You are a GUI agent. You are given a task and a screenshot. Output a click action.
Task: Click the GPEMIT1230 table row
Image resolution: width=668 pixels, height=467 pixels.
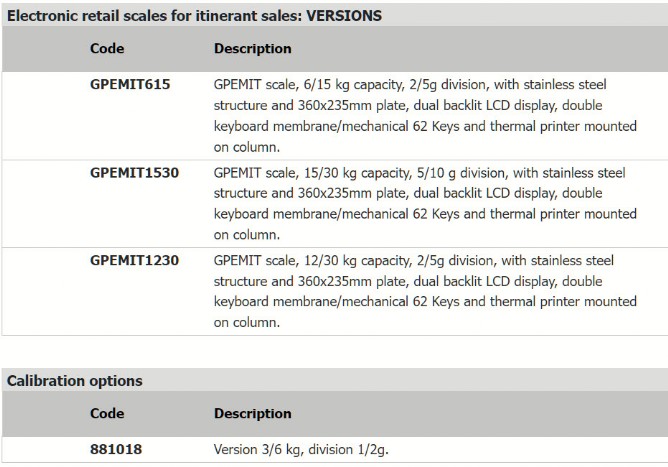(335, 291)
